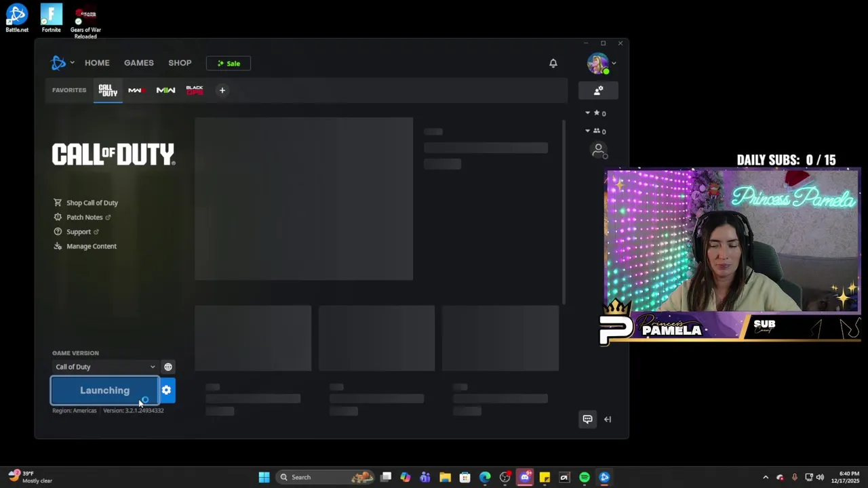Go to the HOME tab
Screen dimensions: 868x488
click(x=97, y=63)
